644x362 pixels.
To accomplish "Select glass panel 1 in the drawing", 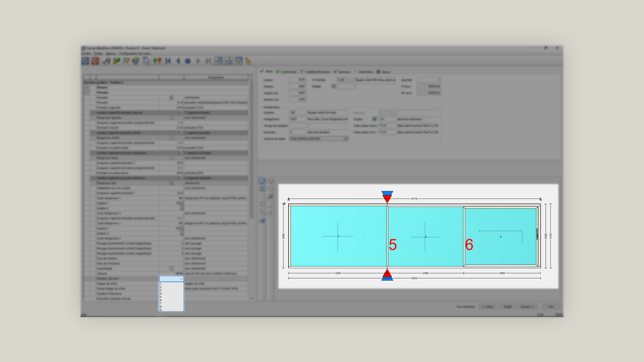I will [338, 236].
